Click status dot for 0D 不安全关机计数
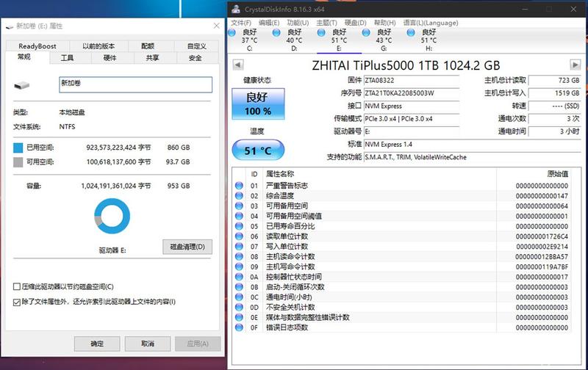The width and height of the screenshot is (588, 370). pyautogui.click(x=239, y=307)
